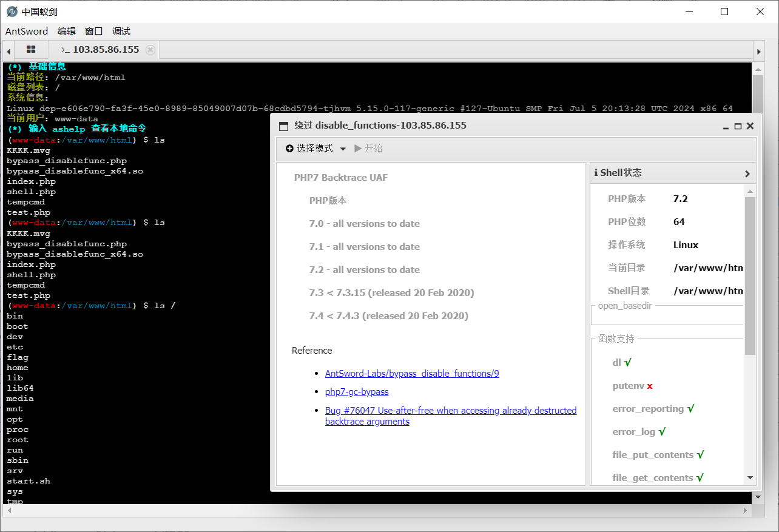This screenshot has width=779, height=532.
Task: Click '7.2 - all versions to date' text
Action: [x=365, y=270]
